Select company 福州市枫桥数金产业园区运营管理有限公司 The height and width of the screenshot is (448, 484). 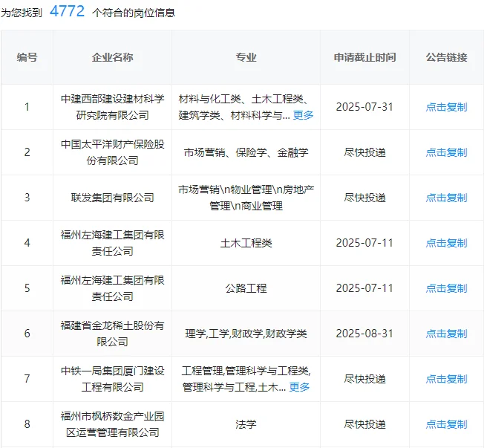[112, 424]
